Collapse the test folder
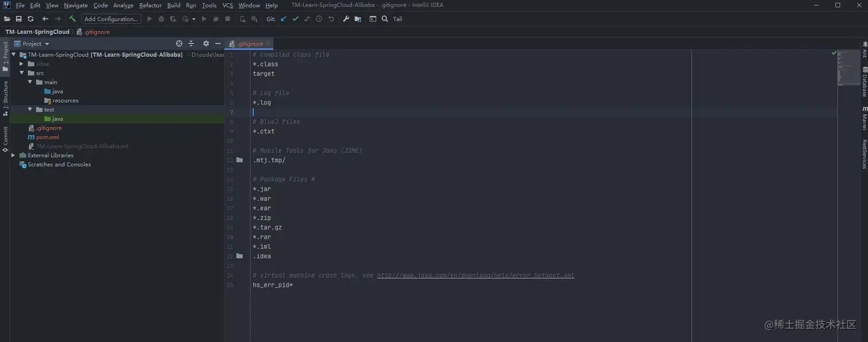The width and height of the screenshot is (868, 342). pyautogui.click(x=30, y=110)
